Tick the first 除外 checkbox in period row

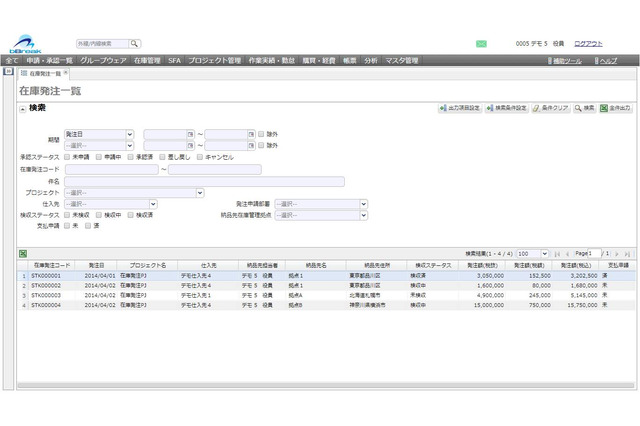click(261, 133)
